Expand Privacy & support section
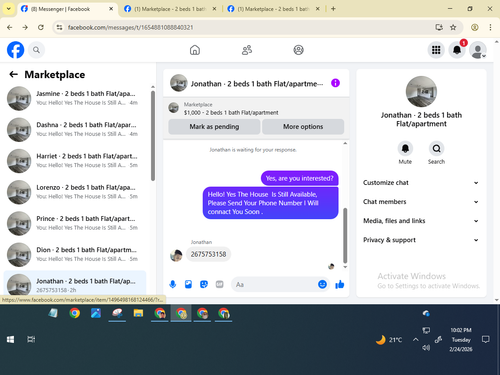The width and height of the screenshot is (500, 375). coord(421,240)
